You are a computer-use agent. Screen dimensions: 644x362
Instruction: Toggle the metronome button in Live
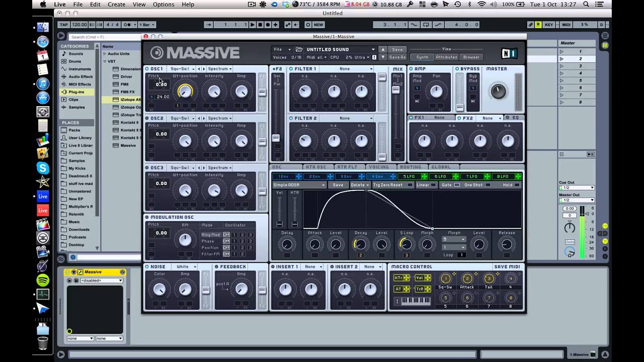pyautogui.click(x=128, y=25)
